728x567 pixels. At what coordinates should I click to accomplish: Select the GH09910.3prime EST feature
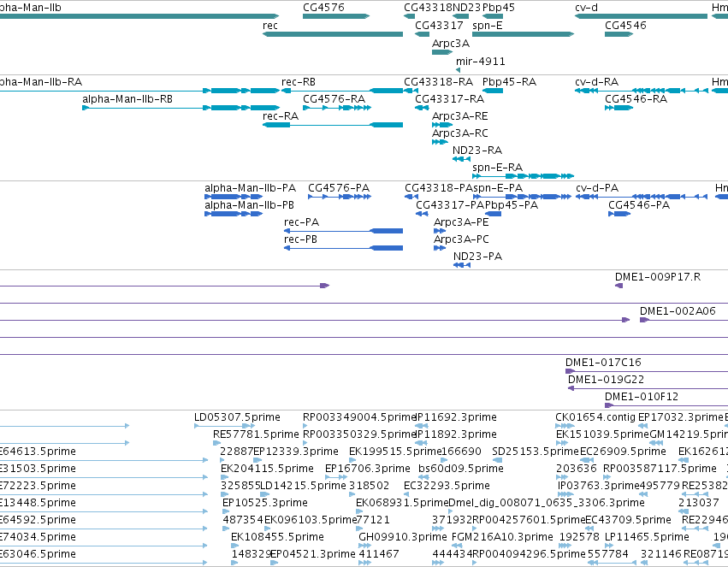pyautogui.click(x=364, y=546)
